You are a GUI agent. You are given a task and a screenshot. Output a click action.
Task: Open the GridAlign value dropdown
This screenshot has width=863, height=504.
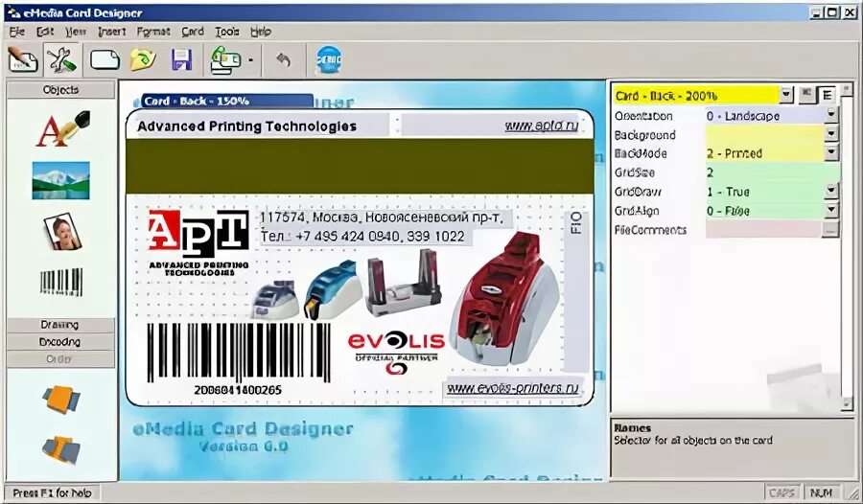[x=831, y=210]
